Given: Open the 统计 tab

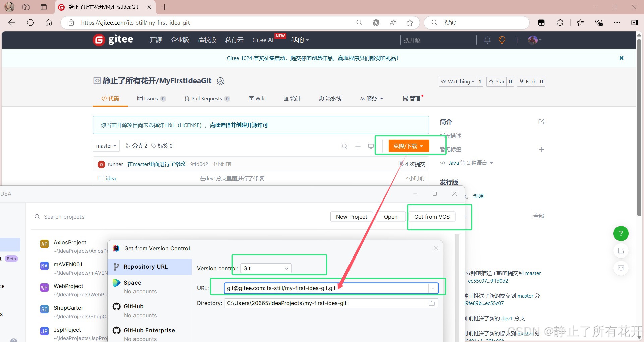Looking at the screenshot, I should click(x=292, y=98).
